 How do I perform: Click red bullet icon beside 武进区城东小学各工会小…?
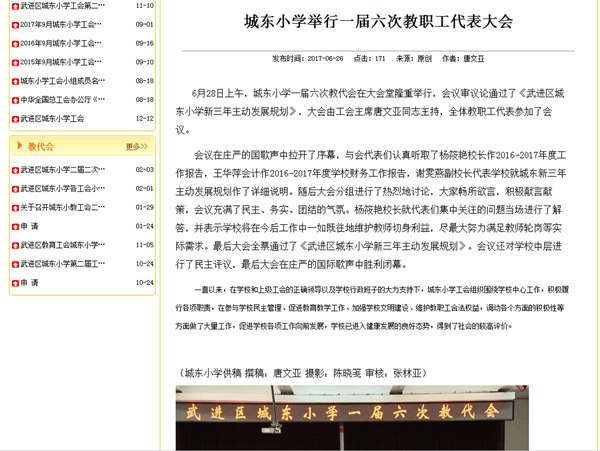click(15, 189)
